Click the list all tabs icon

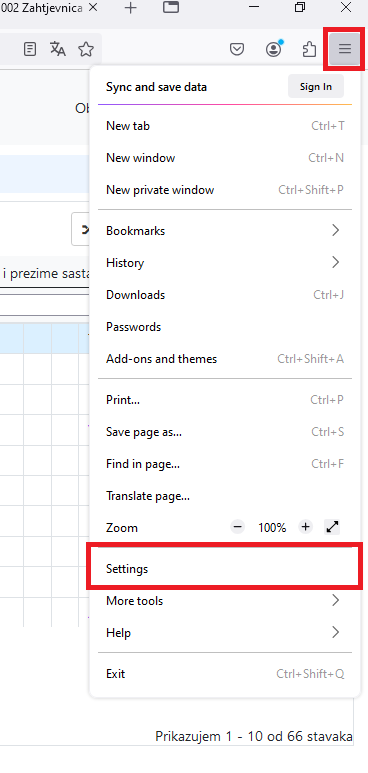pos(171,7)
